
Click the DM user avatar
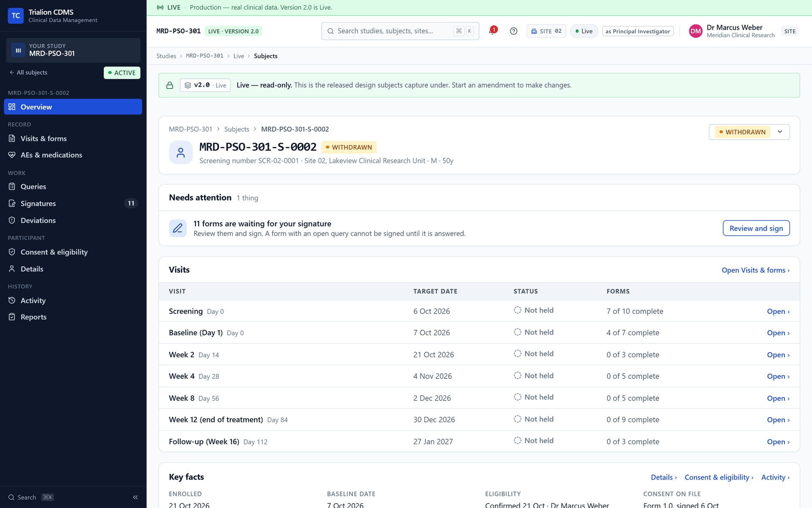pyautogui.click(x=696, y=31)
